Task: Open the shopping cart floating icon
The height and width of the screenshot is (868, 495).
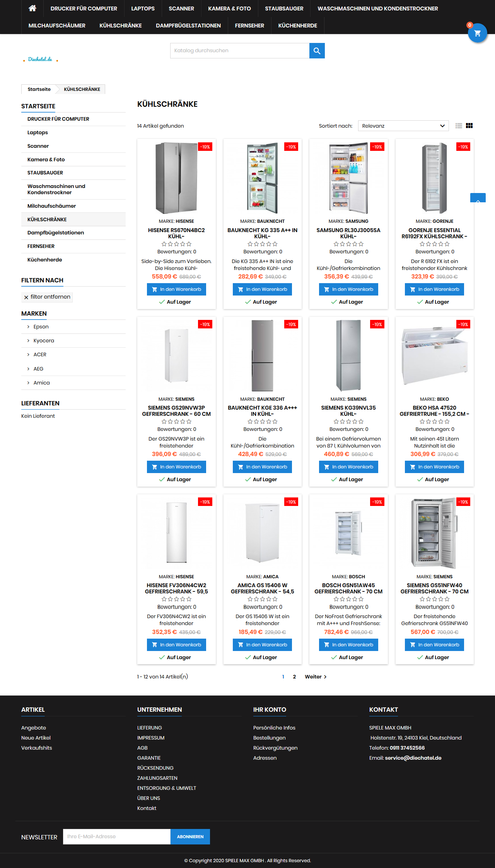Action: click(477, 33)
